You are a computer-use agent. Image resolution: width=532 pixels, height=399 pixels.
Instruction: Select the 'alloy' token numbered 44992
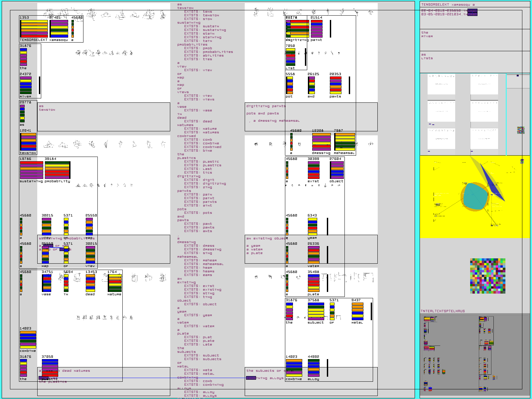click(x=314, y=368)
